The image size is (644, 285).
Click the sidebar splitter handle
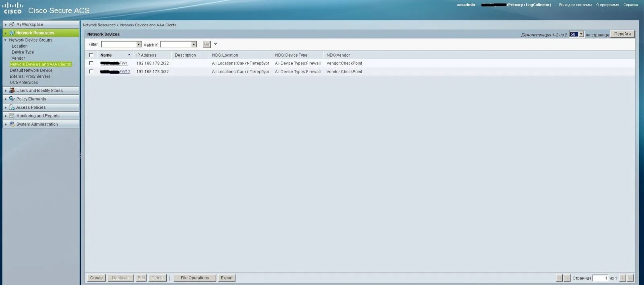(80, 155)
